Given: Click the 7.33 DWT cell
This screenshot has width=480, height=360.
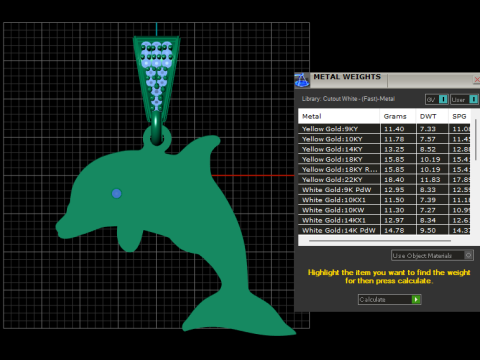Looking at the screenshot, I should 432,129.
